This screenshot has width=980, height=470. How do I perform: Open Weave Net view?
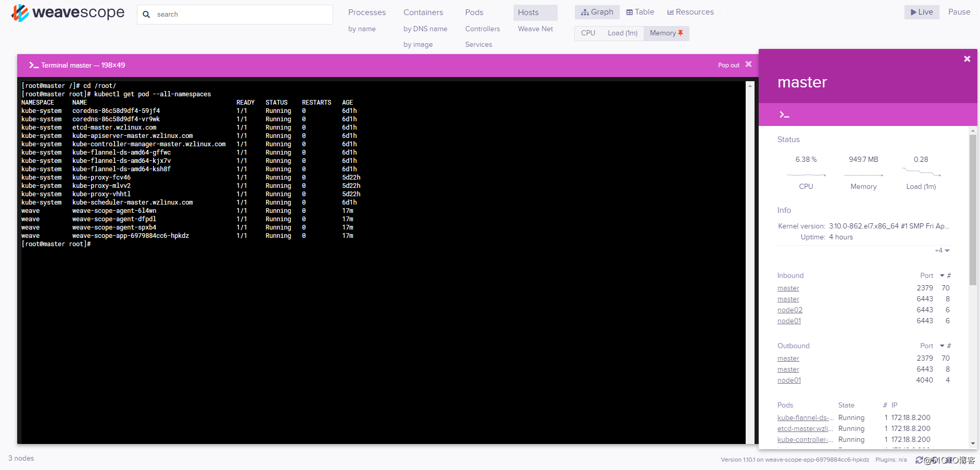click(x=535, y=29)
